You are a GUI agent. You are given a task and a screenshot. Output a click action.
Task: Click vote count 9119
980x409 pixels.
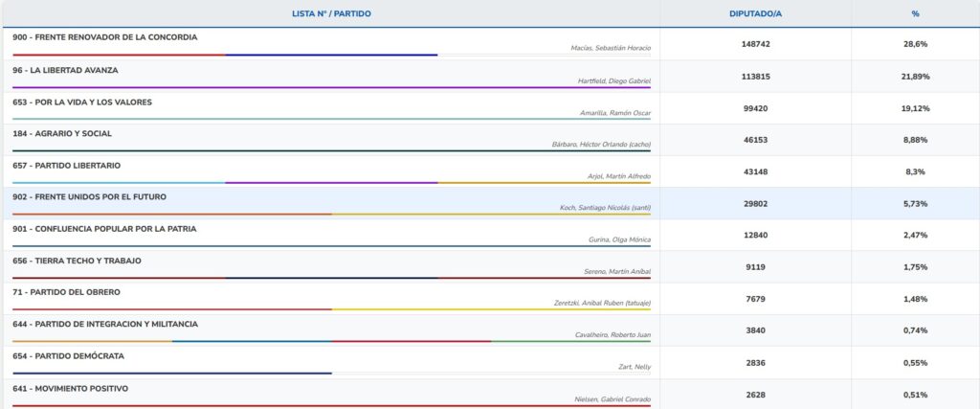[x=756, y=267]
